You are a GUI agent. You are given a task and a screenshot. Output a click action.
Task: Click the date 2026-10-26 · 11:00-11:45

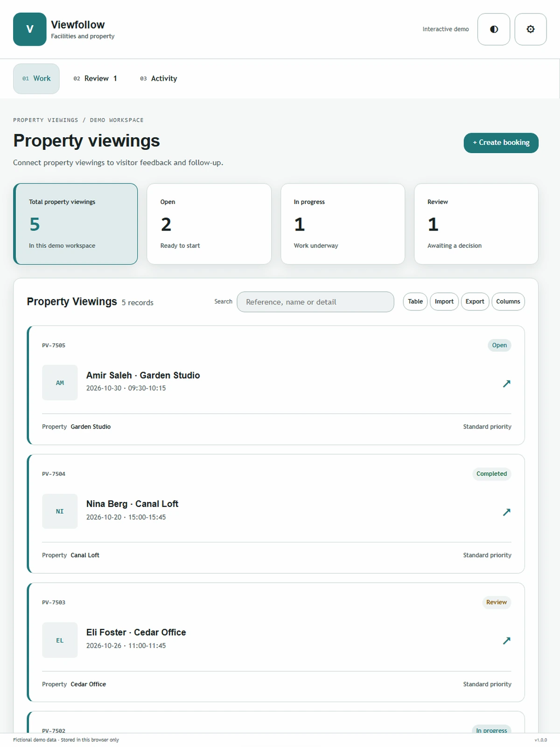coord(126,646)
